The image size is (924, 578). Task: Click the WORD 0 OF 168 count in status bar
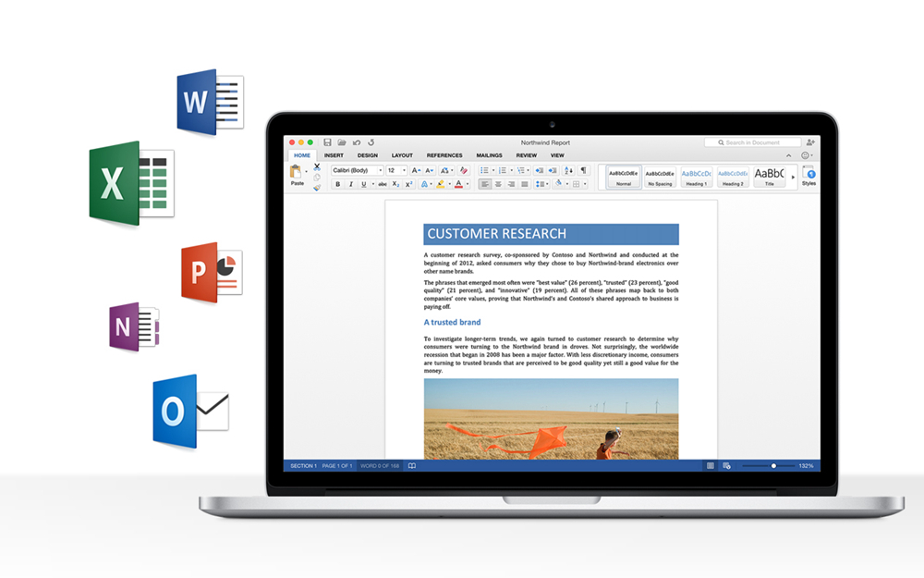pyautogui.click(x=380, y=466)
